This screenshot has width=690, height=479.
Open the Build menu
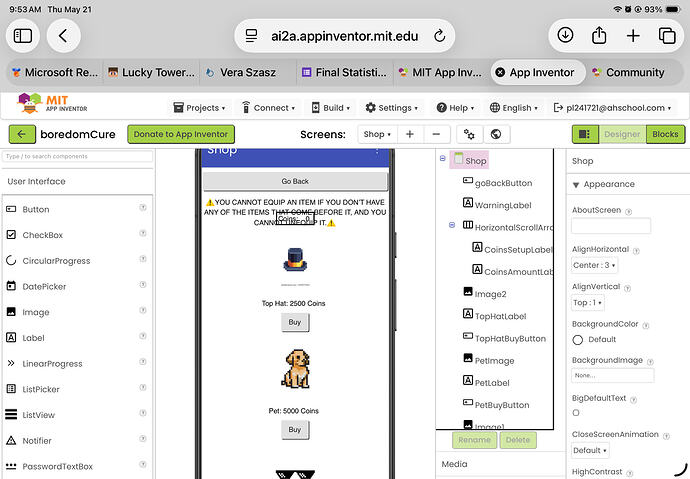click(x=330, y=108)
